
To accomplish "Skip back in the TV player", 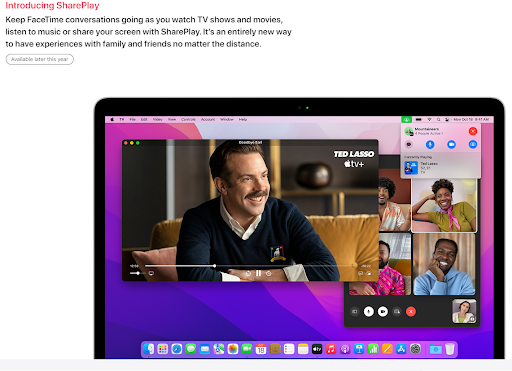I will pyautogui.click(x=248, y=273).
